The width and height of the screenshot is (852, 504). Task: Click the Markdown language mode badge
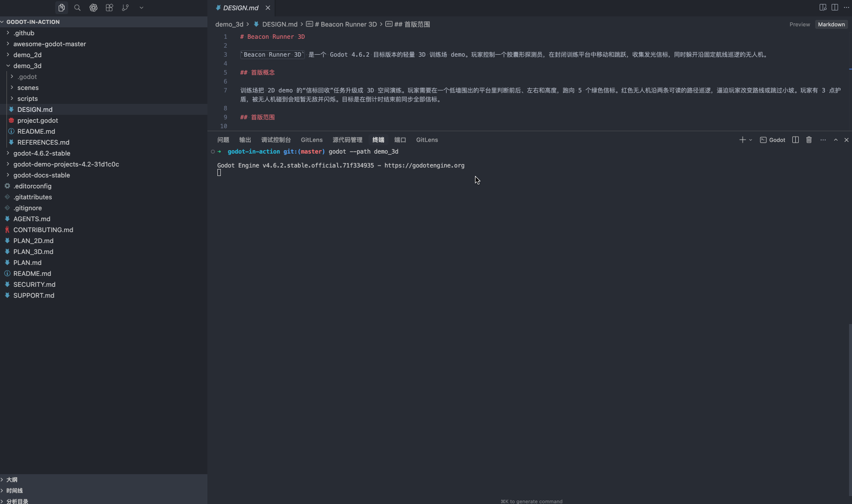pos(831,24)
